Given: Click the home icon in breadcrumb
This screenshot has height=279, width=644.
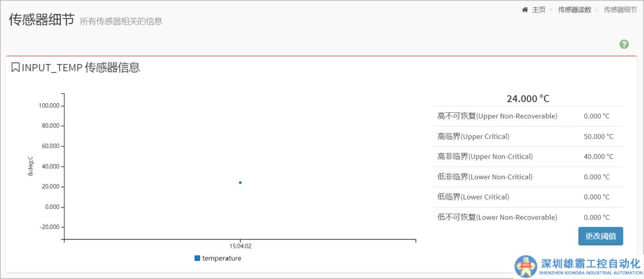Looking at the screenshot, I should click(525, 10).
